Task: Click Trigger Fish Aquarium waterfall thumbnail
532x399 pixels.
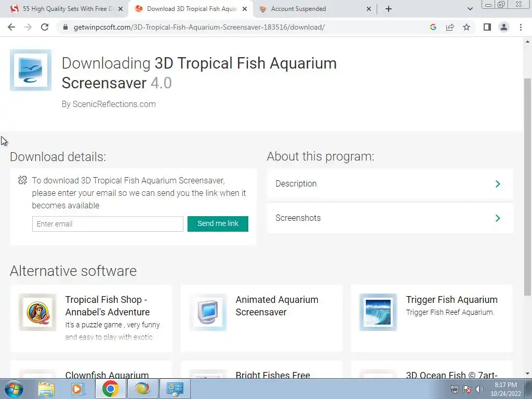Action: click(x=378, y=312)
